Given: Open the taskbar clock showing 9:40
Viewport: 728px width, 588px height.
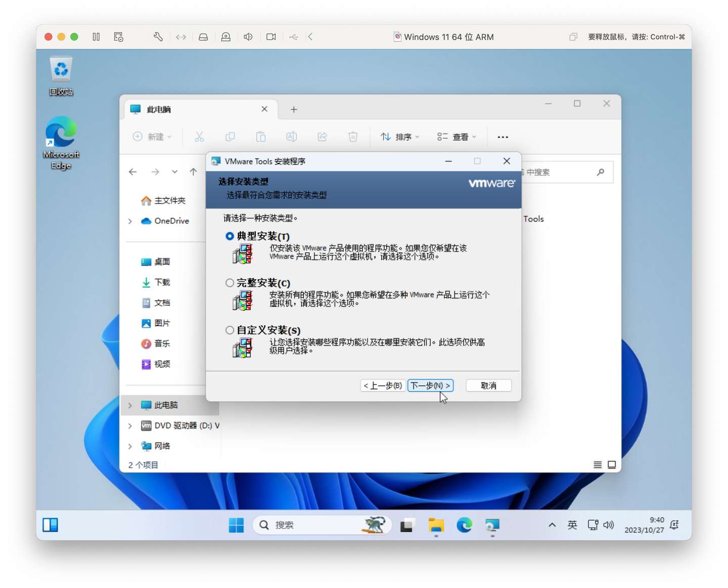Looking at the screenshot, I should tap(645, 525).
